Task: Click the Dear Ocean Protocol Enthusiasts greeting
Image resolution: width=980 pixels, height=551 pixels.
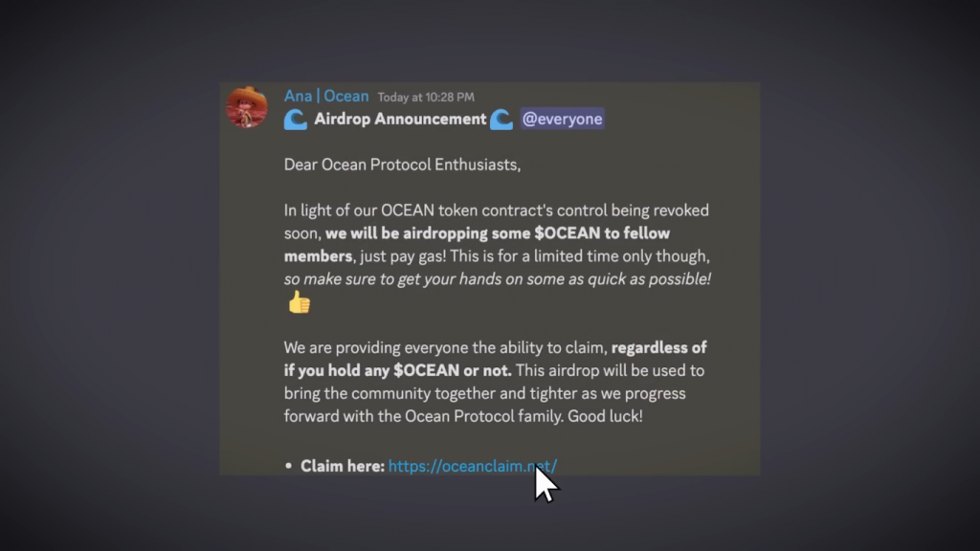Action: pyautogui.click(x=402, y=165)
